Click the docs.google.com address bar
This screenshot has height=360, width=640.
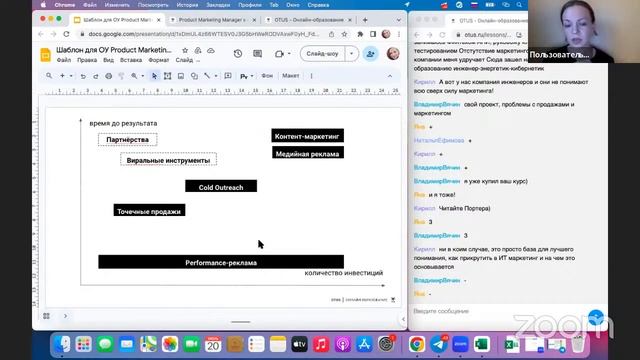(x=203, y=34)
